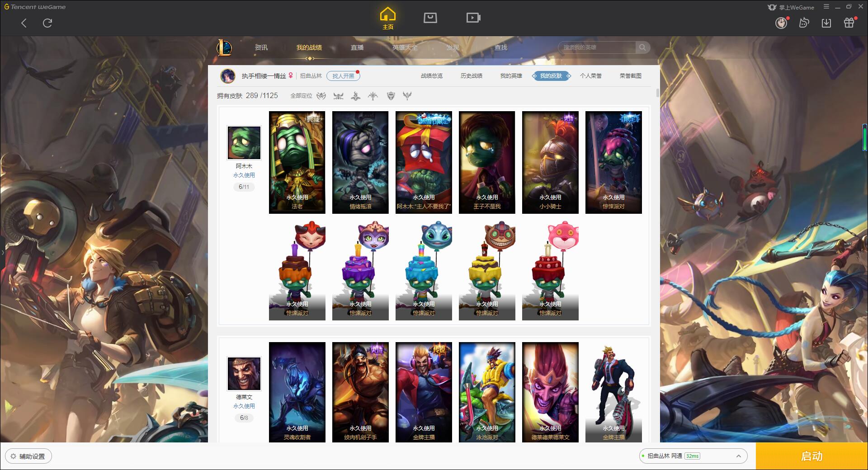Filter skins by shield role icon
Viewport: 868px width, 470px height.
[x=391, y=96]
